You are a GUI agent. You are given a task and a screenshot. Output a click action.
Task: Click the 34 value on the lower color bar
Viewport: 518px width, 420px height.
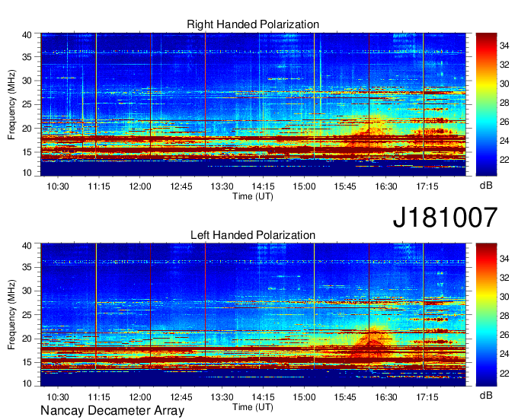[504, 259]
